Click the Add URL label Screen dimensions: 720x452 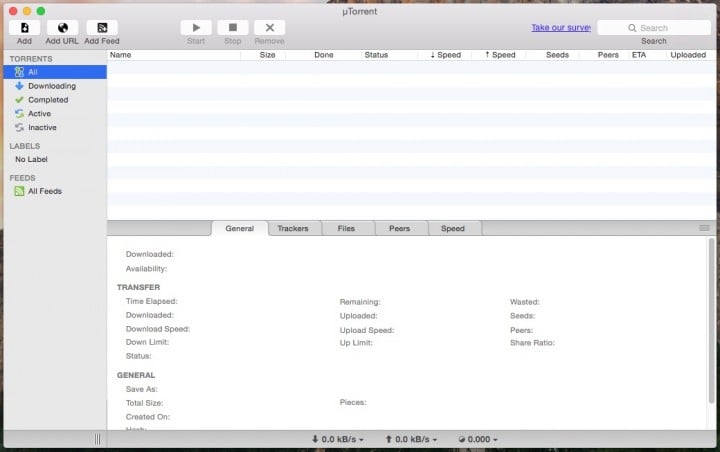(x=62, y=41)
